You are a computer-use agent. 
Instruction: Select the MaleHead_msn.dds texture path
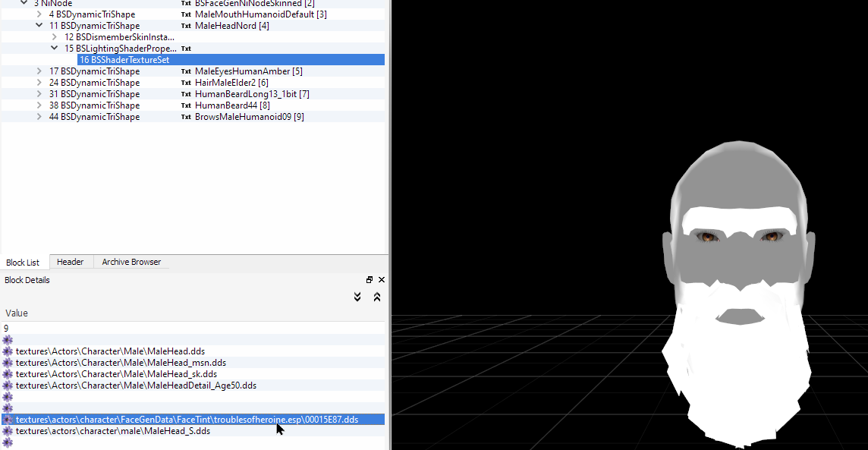[x=121, y=363]
